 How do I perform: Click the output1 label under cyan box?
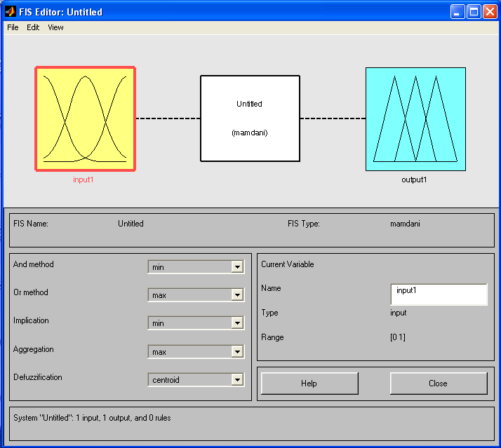coord(414,179)
